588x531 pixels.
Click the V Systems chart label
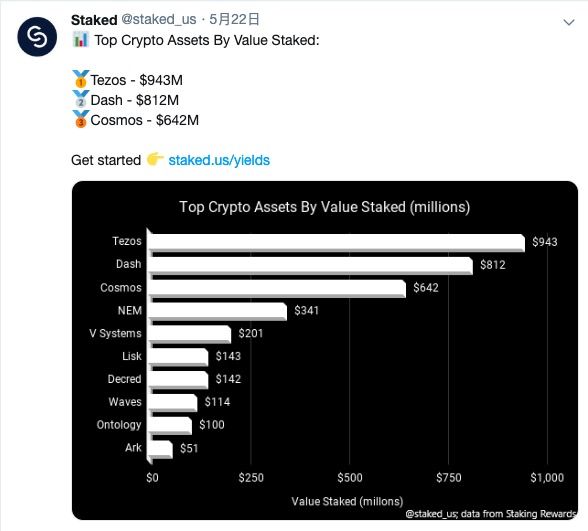[116, 333]
